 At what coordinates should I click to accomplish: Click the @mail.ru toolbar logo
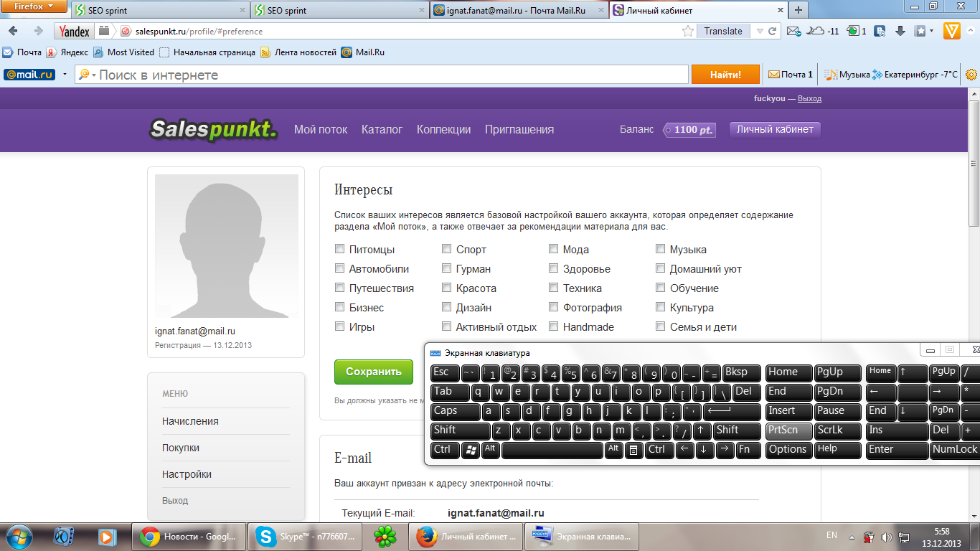pyautogui.click(x=29, y=75)
